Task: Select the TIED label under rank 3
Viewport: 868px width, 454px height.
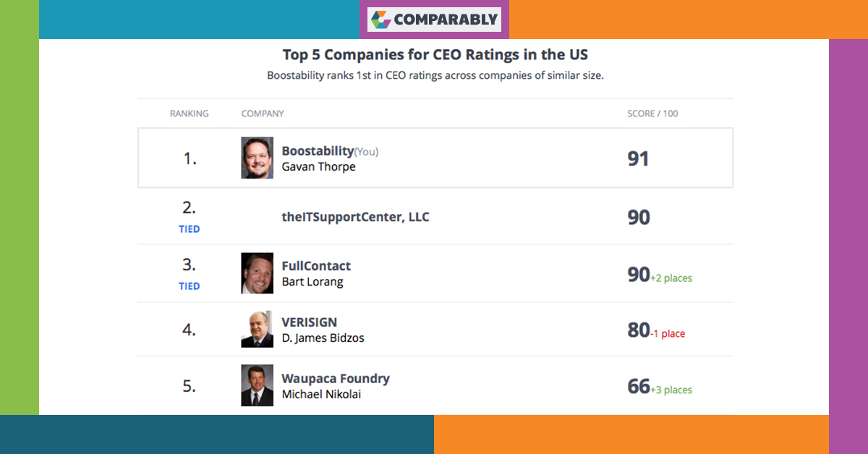Action: (190, 286)
